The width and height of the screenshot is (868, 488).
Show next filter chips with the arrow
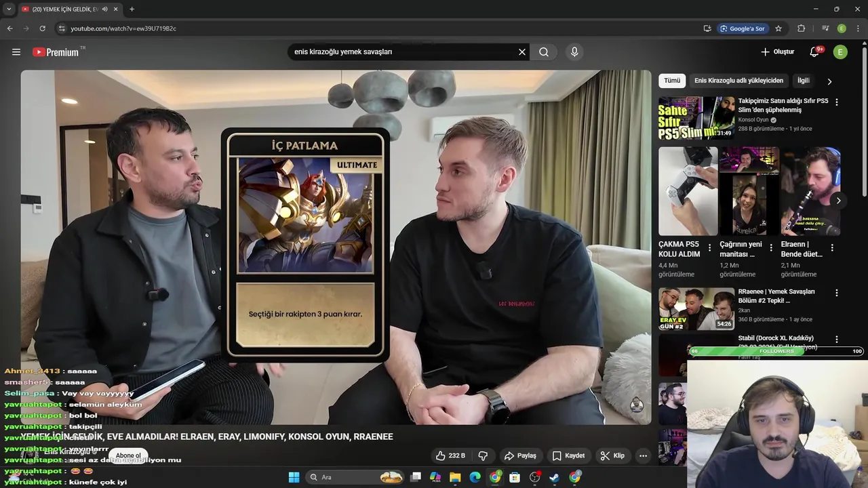pyautogui.click(x=829, y=81)
